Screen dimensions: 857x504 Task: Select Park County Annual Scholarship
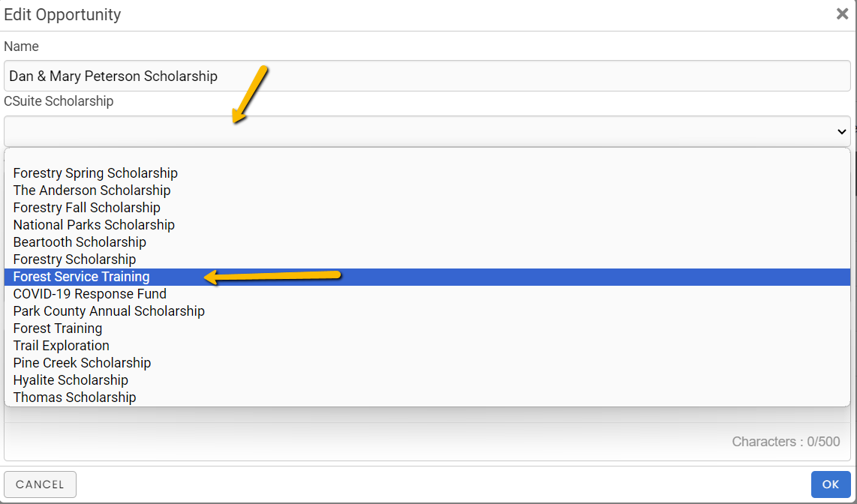pyautogui.click(x=109, y=311)
